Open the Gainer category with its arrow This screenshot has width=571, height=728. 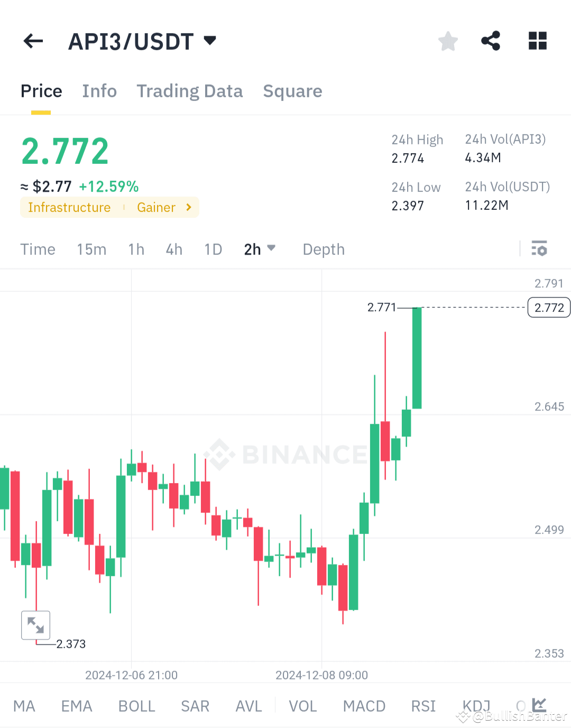click(x=188, y=207)
